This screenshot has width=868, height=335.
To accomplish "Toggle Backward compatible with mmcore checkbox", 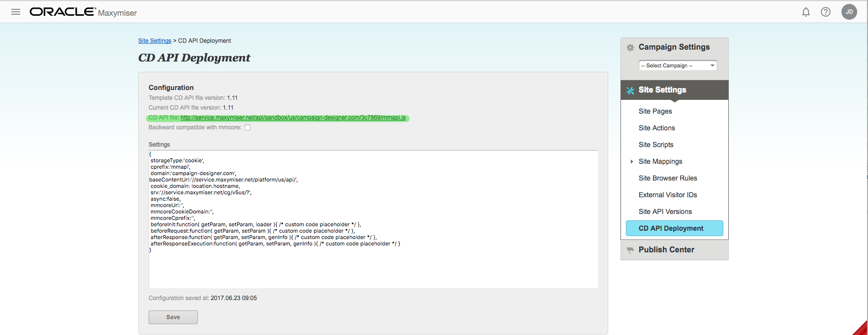I will [248, 127].
